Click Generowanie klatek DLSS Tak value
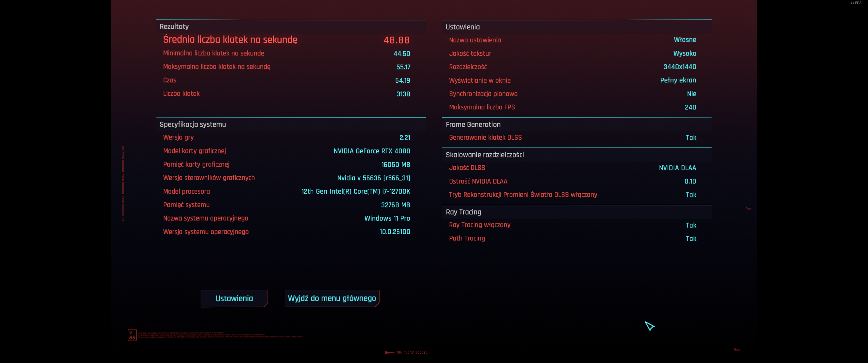This screenshot has height=363, width=868. click(691, 137)
